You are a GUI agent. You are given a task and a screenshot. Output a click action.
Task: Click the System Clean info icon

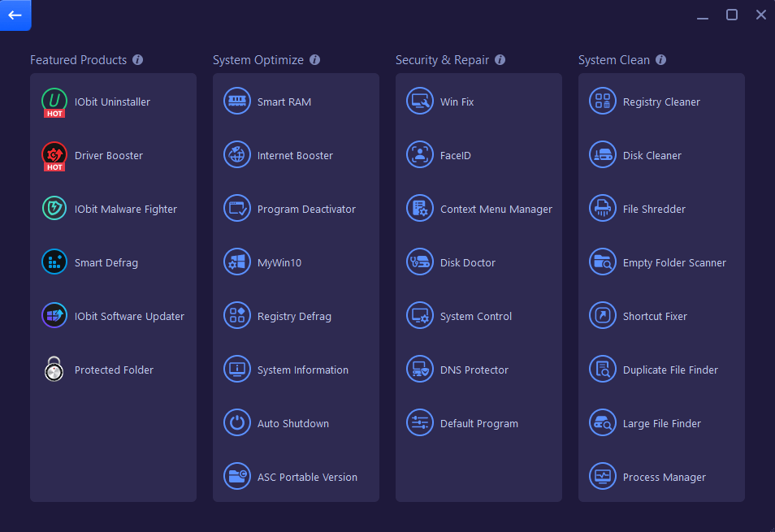[x=660, y=60]
